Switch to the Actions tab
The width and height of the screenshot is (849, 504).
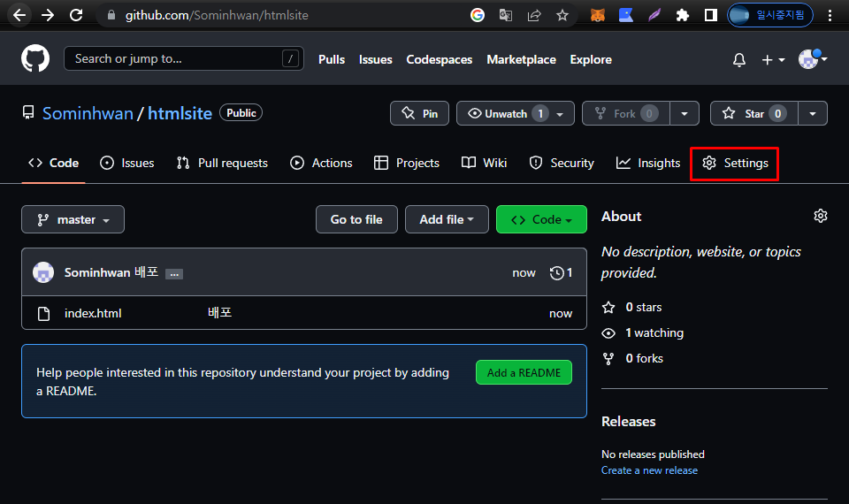321,163
